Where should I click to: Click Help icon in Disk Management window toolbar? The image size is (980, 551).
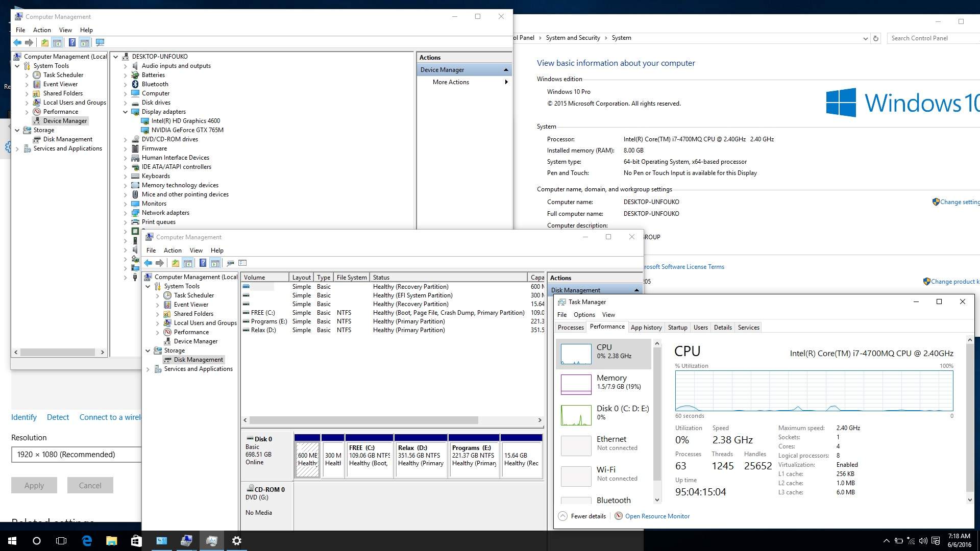coord(203,263)
